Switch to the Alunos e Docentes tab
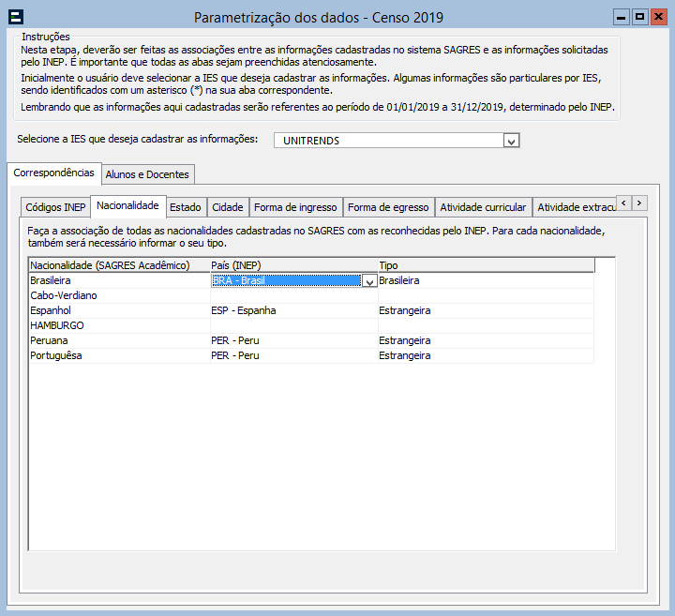 point(147,174)
